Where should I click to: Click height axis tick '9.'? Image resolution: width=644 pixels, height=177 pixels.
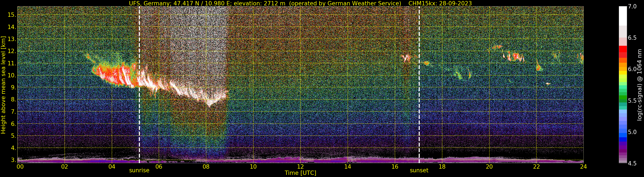tap(13, 87)
